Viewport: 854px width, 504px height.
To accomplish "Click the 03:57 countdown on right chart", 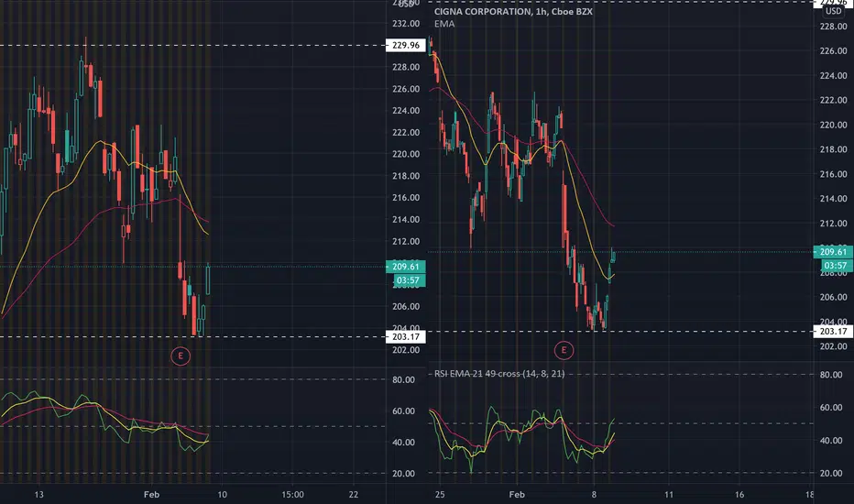I will (x=835, y=266).
